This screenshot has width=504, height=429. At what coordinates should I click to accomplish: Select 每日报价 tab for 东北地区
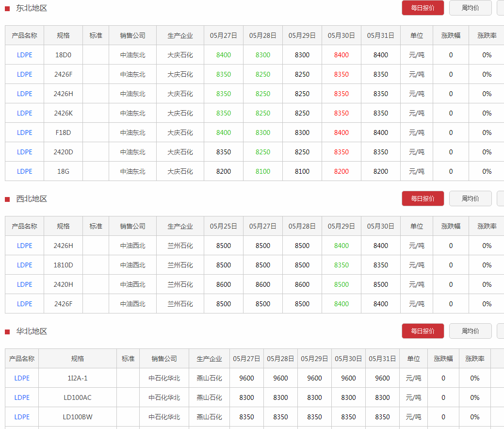pyautogui.click(x=423, y=8)
